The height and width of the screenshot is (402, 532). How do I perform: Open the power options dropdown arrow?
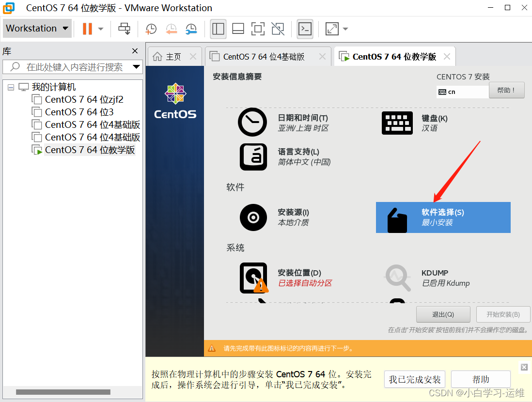pos(101,29)
